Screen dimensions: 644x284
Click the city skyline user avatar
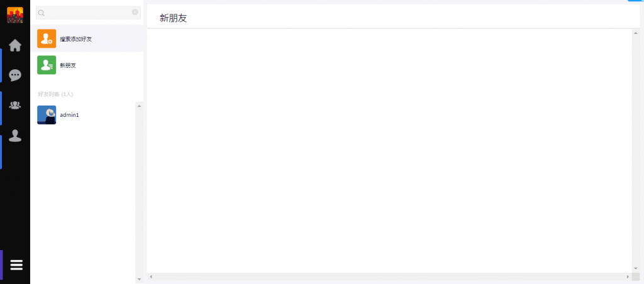tap(15, 15)
